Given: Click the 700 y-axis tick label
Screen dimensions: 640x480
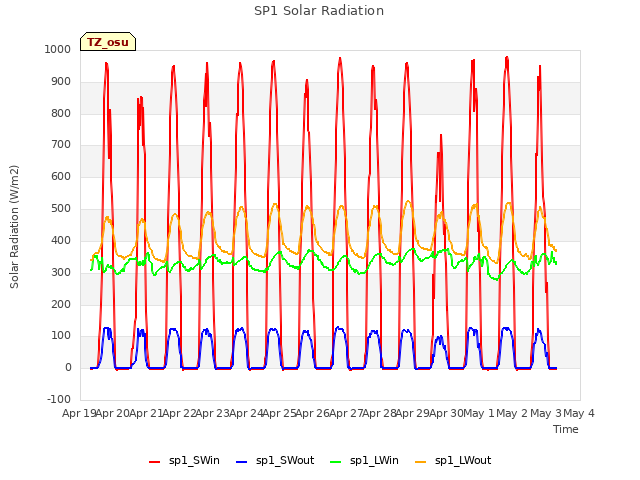Looking at the screenshot, I should tap(61, 144).
